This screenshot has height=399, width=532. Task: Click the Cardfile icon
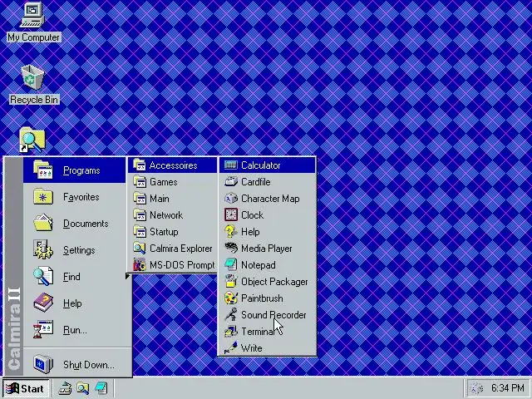click(x=231, y=182)
